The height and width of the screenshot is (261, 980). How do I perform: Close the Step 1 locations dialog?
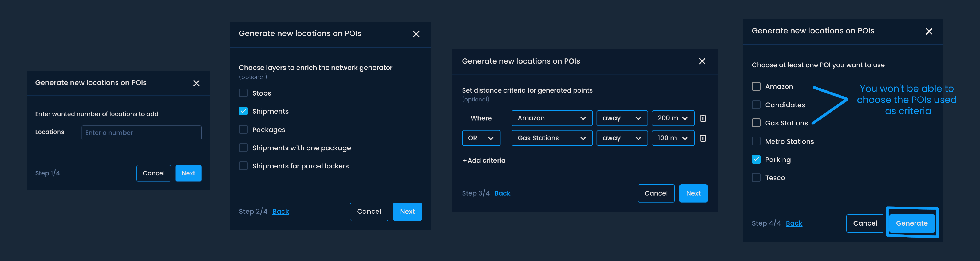pyautogui.click(x=196, y=83)
